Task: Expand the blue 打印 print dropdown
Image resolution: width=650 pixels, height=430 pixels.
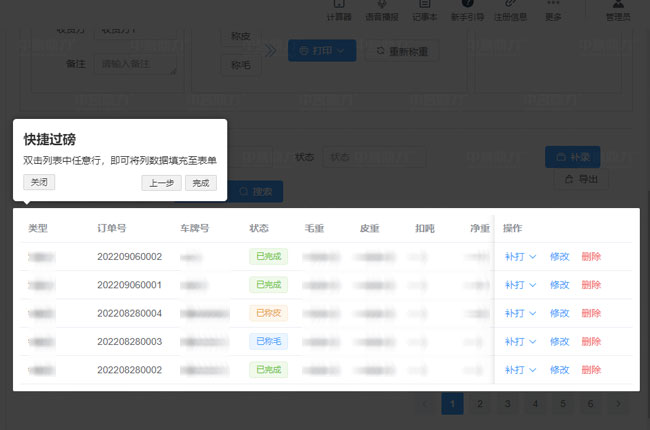Action: [321, 50]
